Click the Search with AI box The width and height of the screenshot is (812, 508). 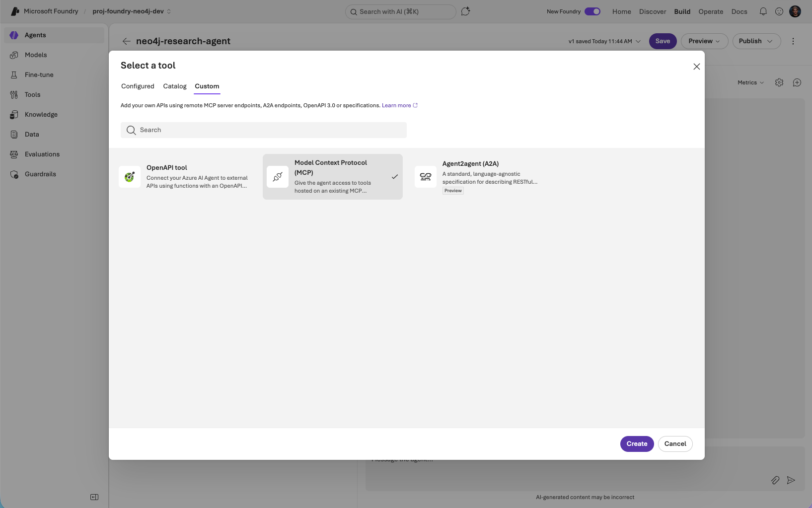401,11
